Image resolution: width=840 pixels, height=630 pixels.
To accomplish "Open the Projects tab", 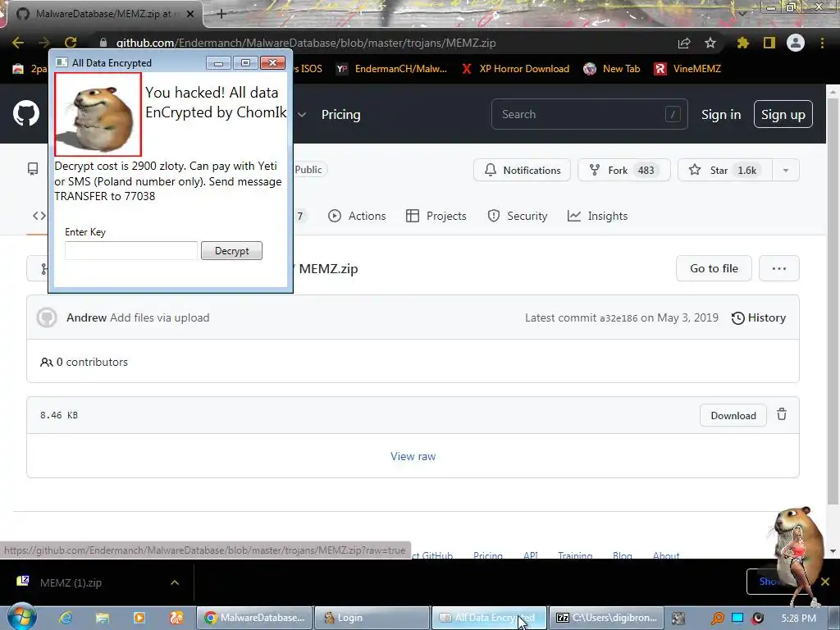I will [436, 216].
